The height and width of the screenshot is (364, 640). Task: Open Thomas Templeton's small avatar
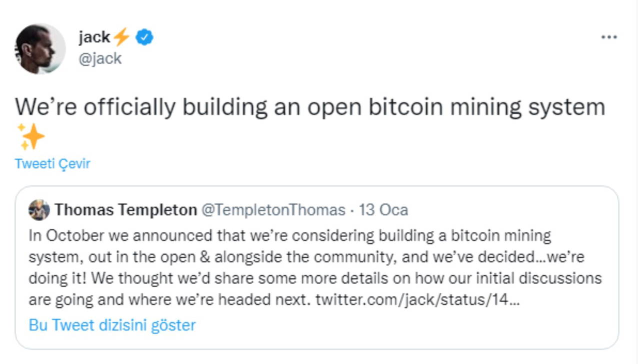(39, 210)
